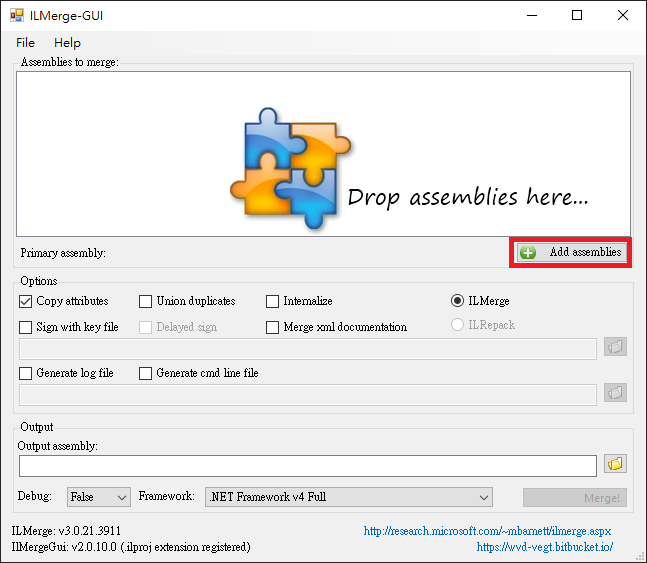Click the Merge! button
Image resolution: width=647 pixels, height=563 pixels.
click(575, 498)
